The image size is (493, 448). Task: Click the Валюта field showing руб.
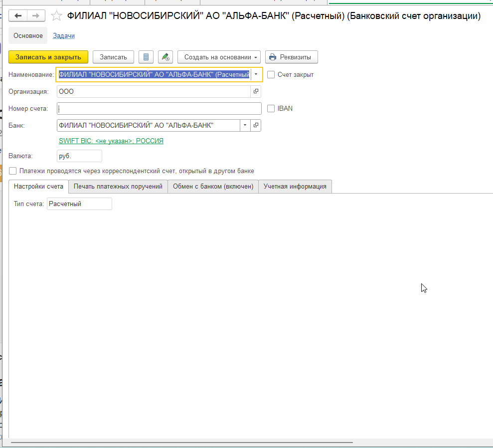(x=79, y=156)
